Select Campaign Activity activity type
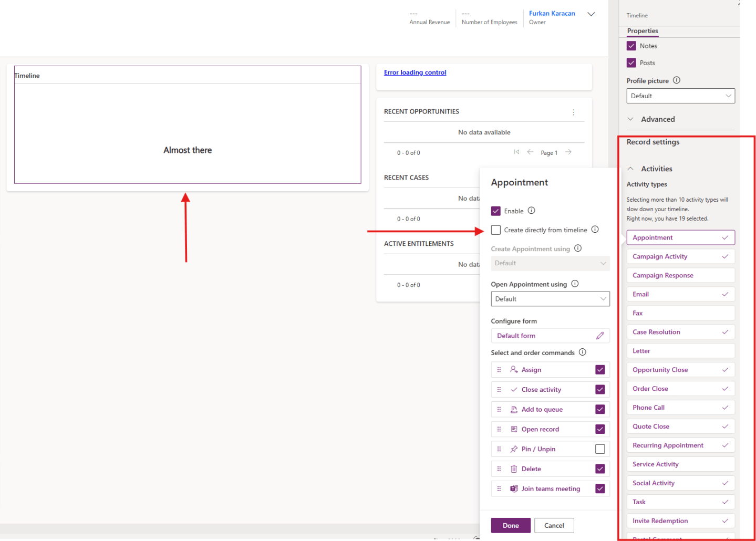Viewport: 756px width, 541px height. click(x=681, y=256)
